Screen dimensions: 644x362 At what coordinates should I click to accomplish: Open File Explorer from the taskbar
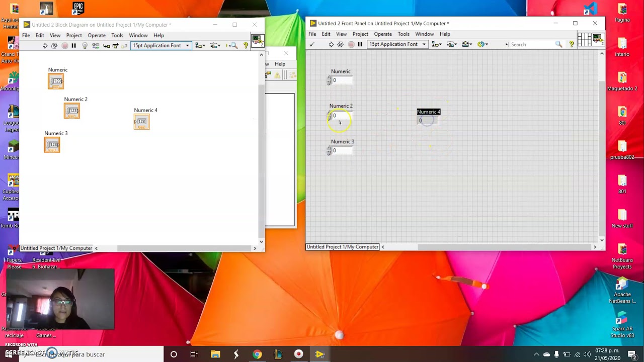pyautogui.click(x=215, y=354)
